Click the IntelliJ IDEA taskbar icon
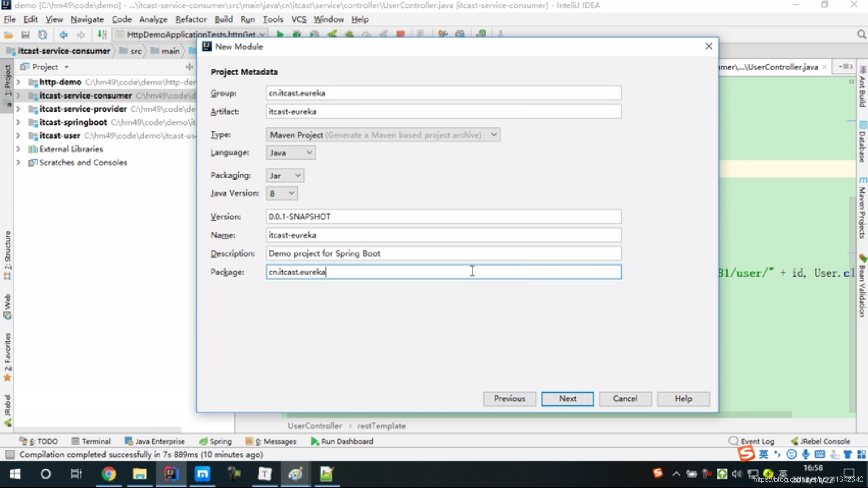The image size is (868, 488). coord(171,474)
